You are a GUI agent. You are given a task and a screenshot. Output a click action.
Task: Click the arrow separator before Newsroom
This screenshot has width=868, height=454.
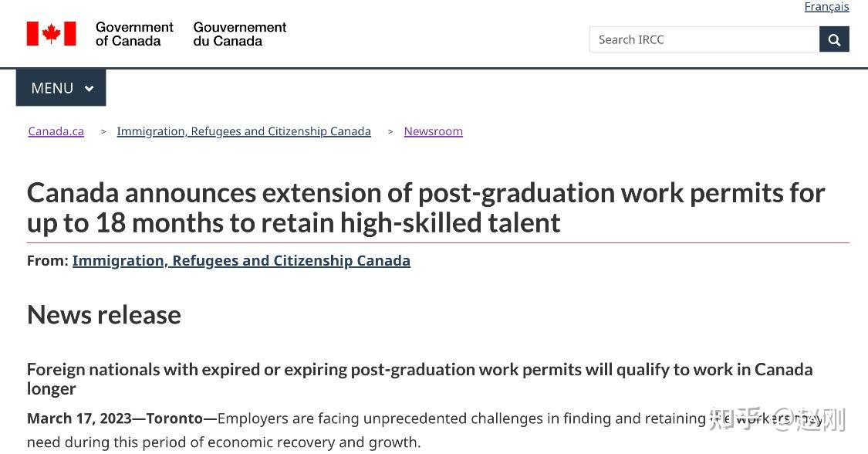[x=390, y=132]
